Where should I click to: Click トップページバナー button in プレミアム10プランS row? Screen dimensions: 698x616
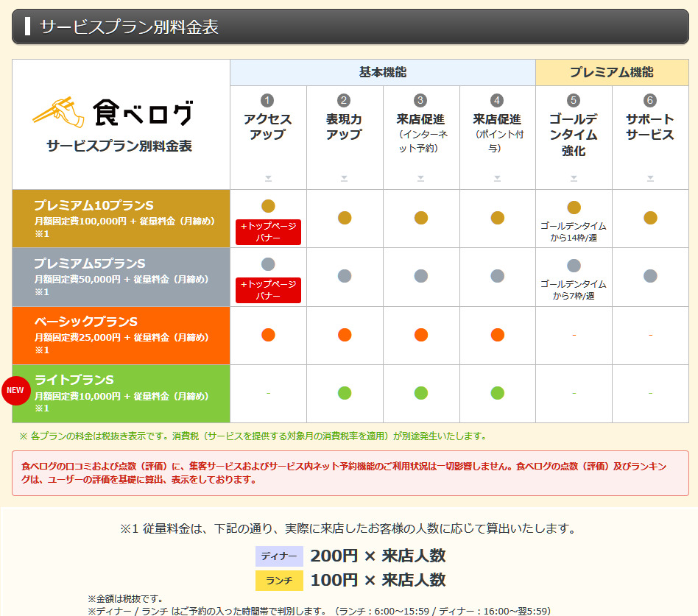(x=268, y=232)
